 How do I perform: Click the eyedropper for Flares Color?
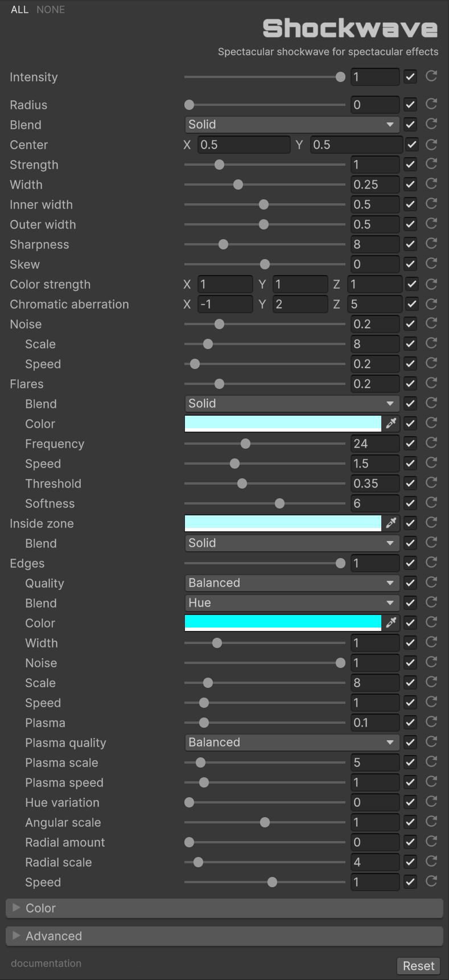click(x=391, y=423)
